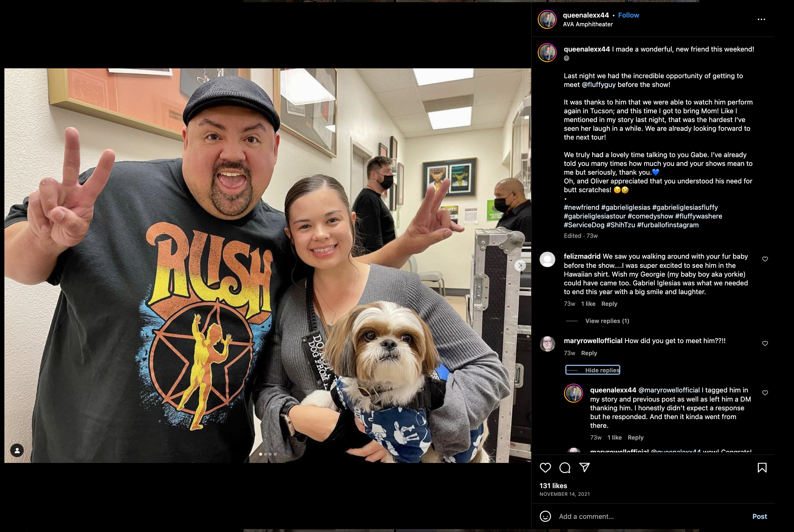794x532 pixels.
Task: Reply to maryrowellofficial's comment
Action: click(589, 353)
